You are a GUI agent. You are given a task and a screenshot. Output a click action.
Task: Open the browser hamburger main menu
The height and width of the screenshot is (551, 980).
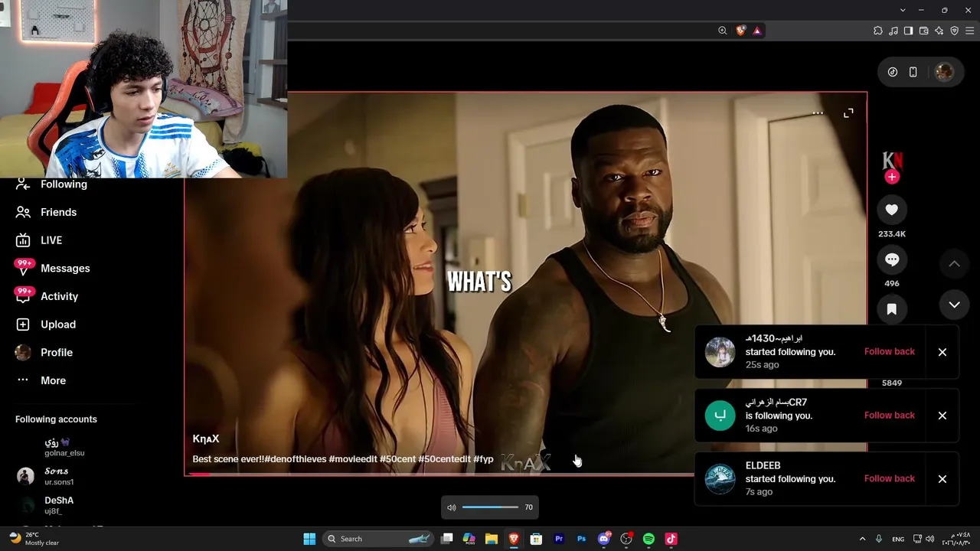coord(969,31)
